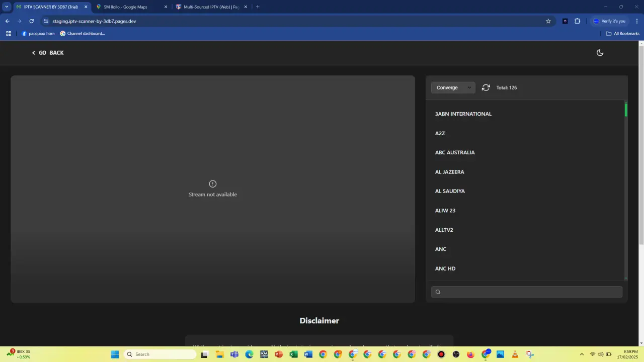Viewport: 644px width, 362px height.
Task: Open the Chrome apps grid icon
Action: click(x=9, y=34)
